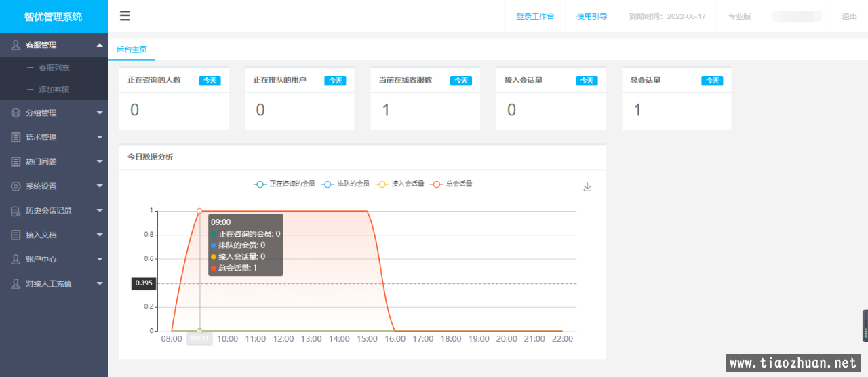Open 客服列表 submenu item

point(54,68)
